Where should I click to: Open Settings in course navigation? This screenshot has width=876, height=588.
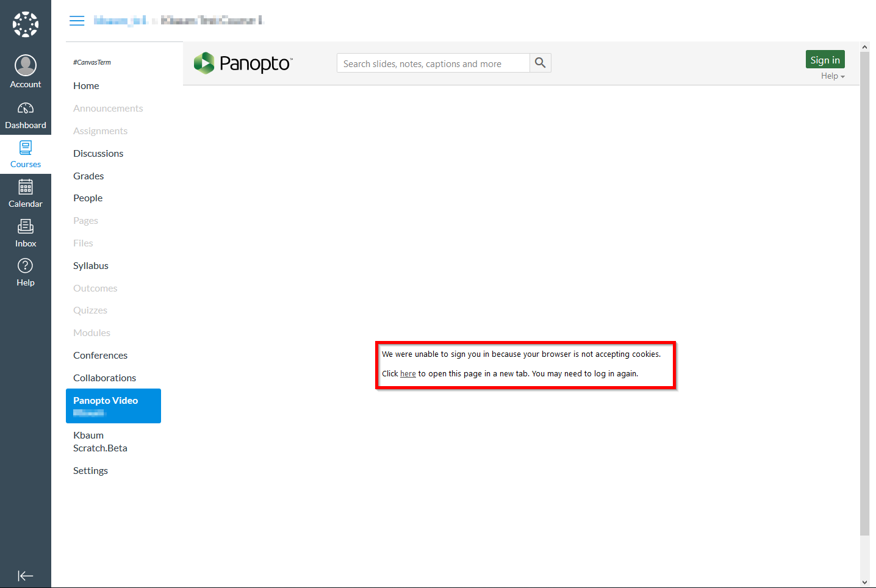[90, 471]
